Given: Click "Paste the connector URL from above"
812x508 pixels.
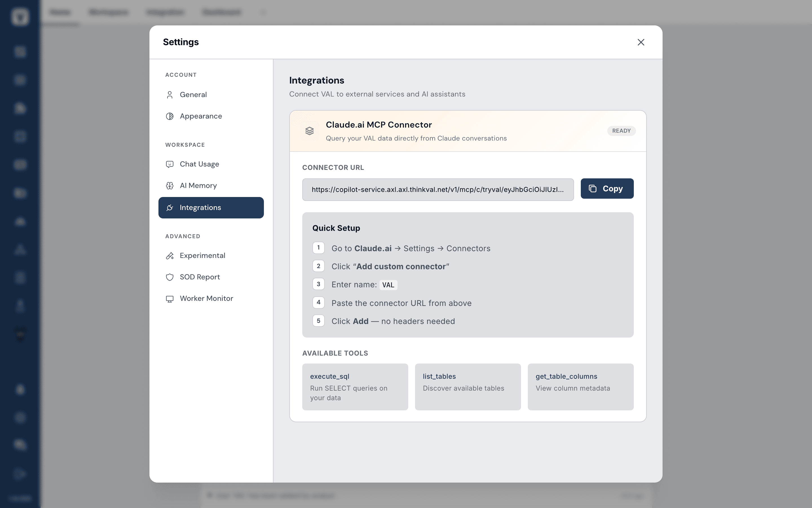Looking at the screenshot, I should (402, 303).
